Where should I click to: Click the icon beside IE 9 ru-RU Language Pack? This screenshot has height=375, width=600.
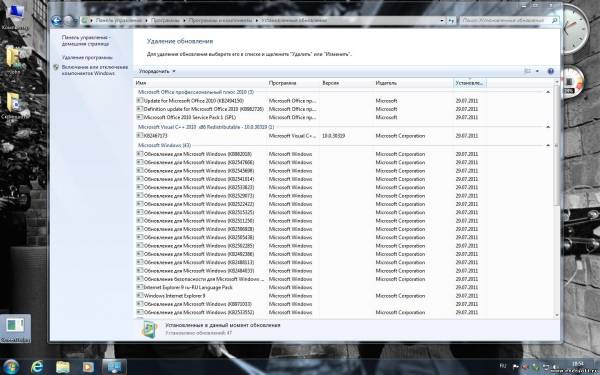140,287
